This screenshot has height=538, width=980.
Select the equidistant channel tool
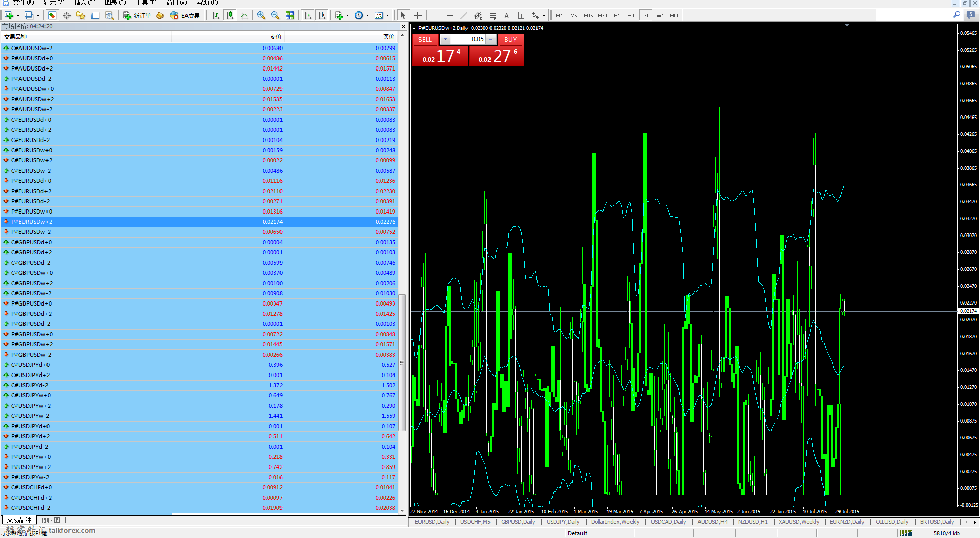tap(478, 15)
